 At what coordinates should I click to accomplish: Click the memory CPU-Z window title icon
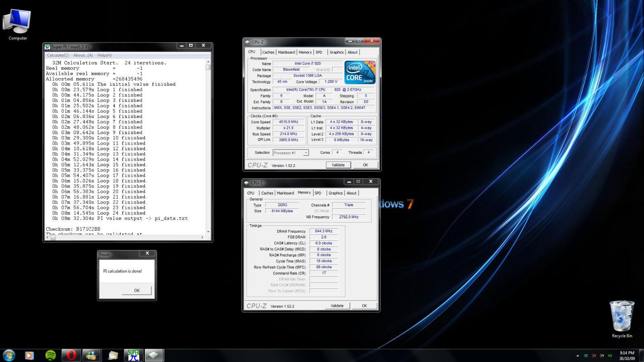(247, 183)
